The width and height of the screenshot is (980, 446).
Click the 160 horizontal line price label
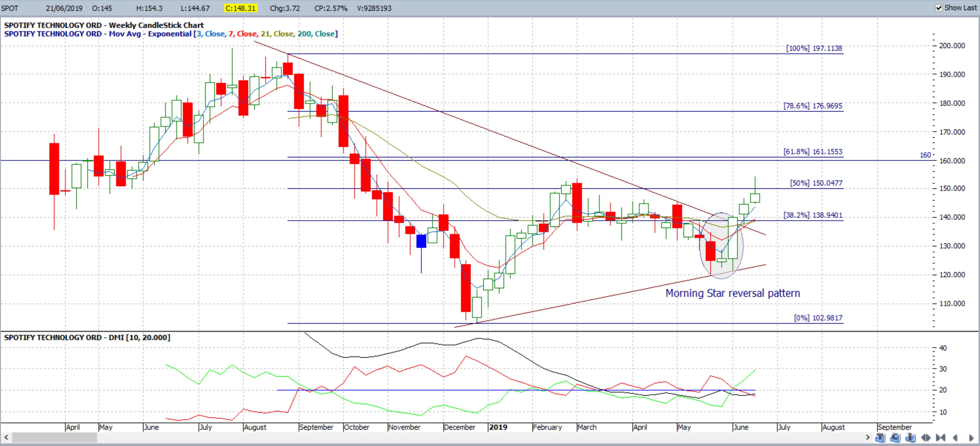(925, 155)
